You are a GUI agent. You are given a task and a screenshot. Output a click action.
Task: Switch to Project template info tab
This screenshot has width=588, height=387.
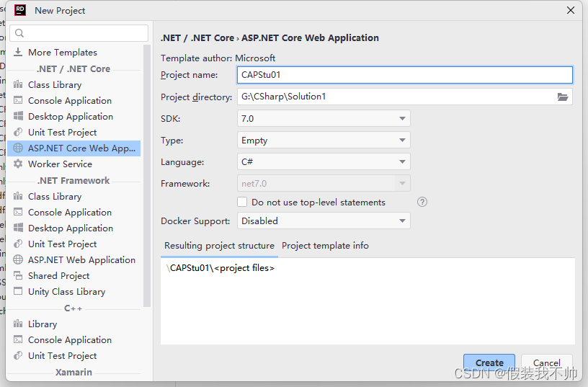[x=325, y=246]
